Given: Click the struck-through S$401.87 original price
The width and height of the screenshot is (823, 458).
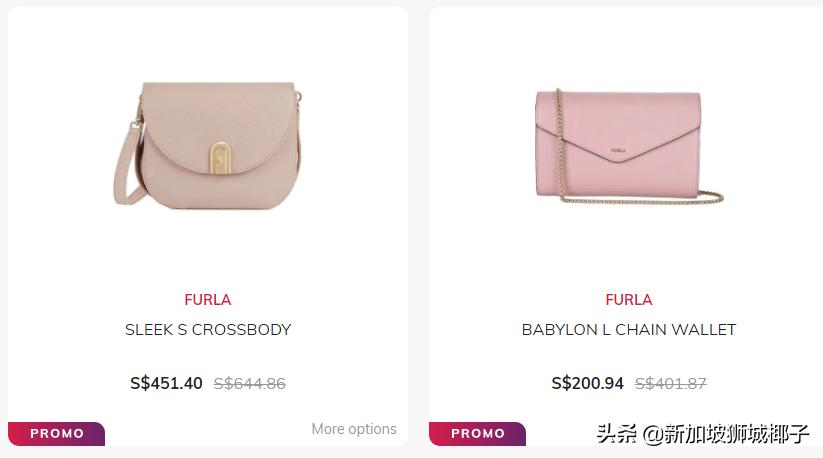Looking at the screenshot, I should [x=671, y=384].
